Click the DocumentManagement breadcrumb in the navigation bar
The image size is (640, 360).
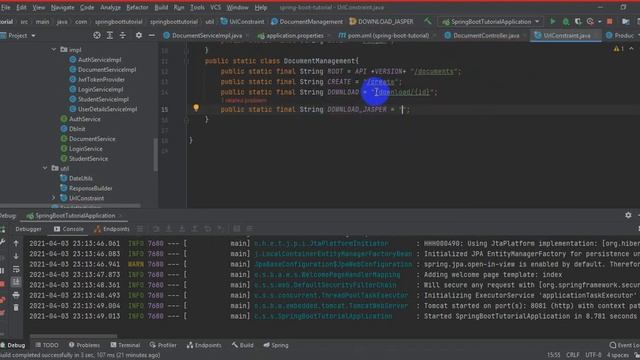pos(307,22)
